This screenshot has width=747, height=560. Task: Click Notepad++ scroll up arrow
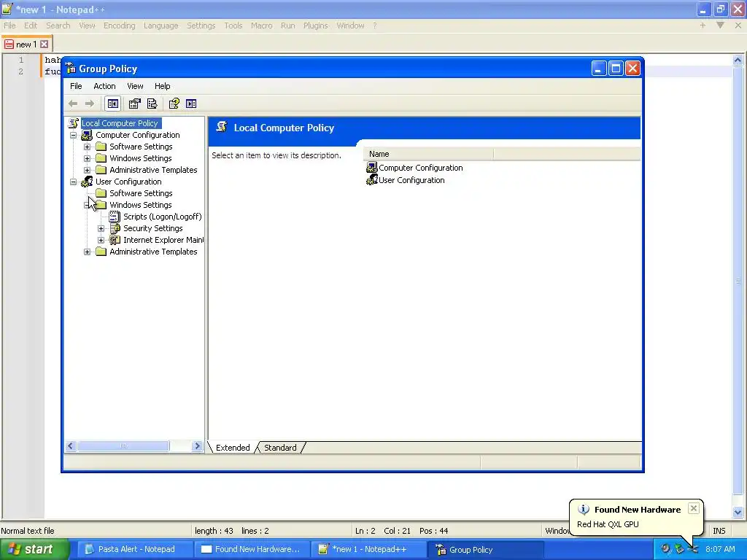738,60
